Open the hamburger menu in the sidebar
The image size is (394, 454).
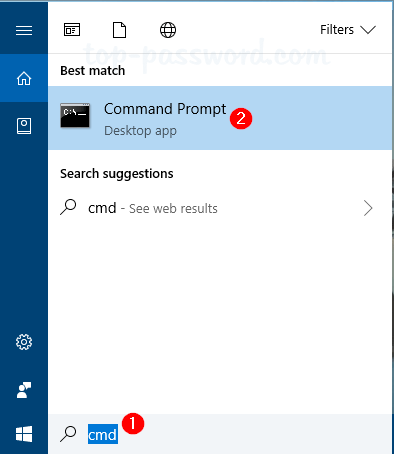(24, 30)
